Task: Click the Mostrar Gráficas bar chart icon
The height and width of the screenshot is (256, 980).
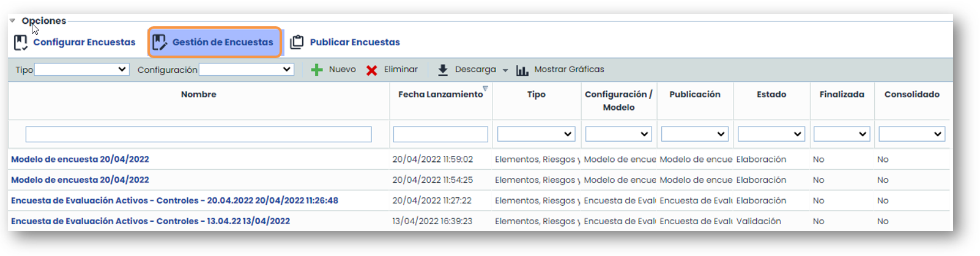Action: [522, 70]
